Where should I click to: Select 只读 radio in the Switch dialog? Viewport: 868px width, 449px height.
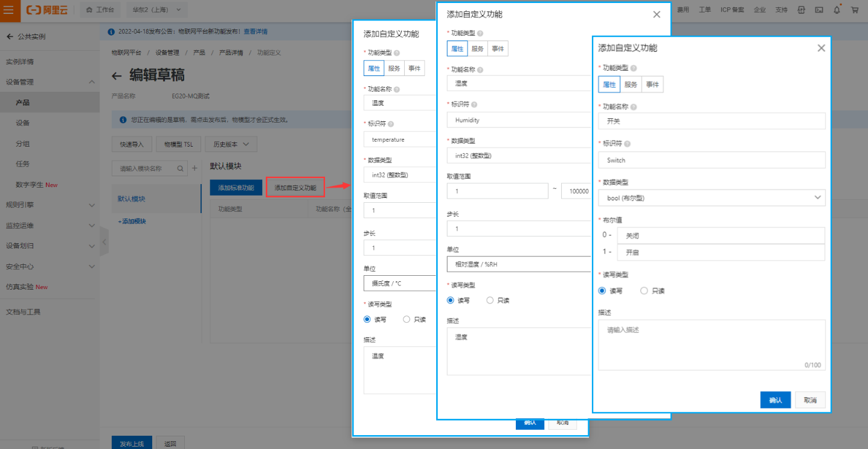[x=644, y=291]
